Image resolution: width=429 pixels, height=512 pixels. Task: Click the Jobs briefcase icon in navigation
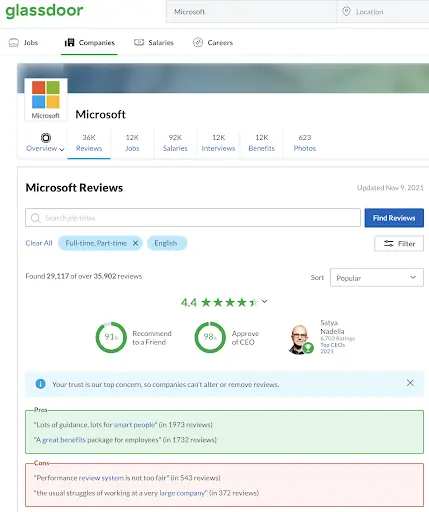click(14, 43)
